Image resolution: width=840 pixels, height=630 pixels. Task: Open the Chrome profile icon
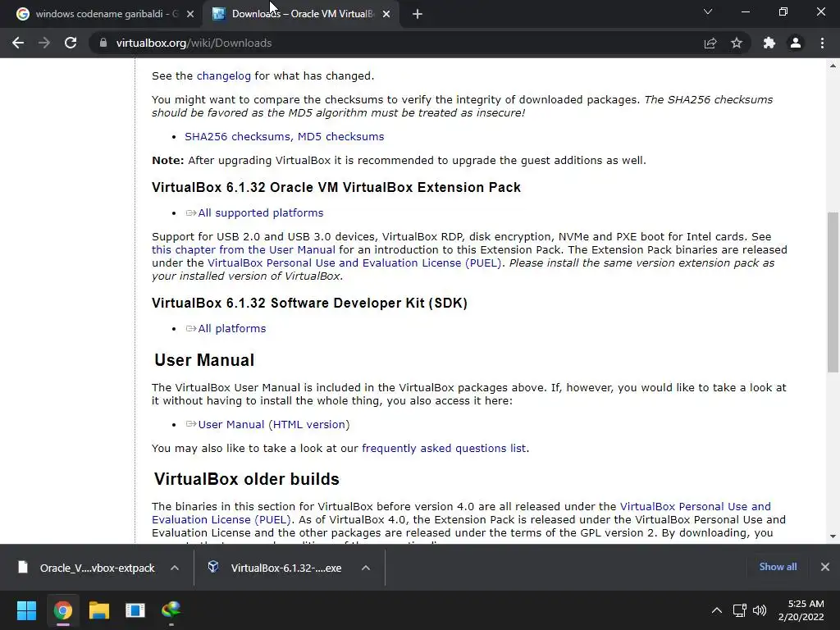point(796,43)
